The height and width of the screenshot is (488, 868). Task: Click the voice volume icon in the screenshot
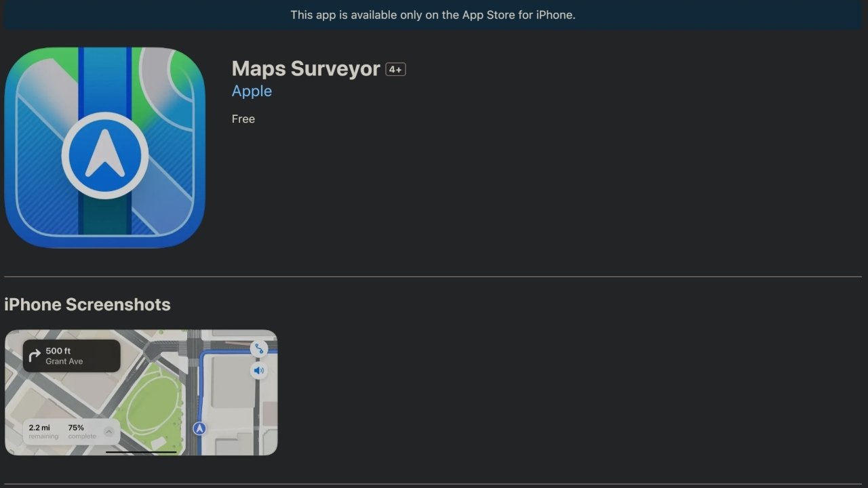(259, 370)
